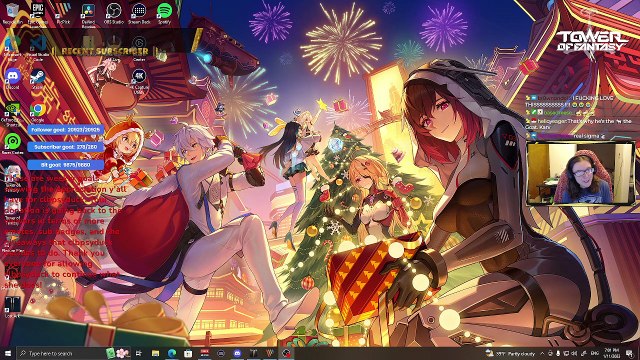Click the Windows Start button
The width and height of the screenshot is (640, 360).
point(8,353)
